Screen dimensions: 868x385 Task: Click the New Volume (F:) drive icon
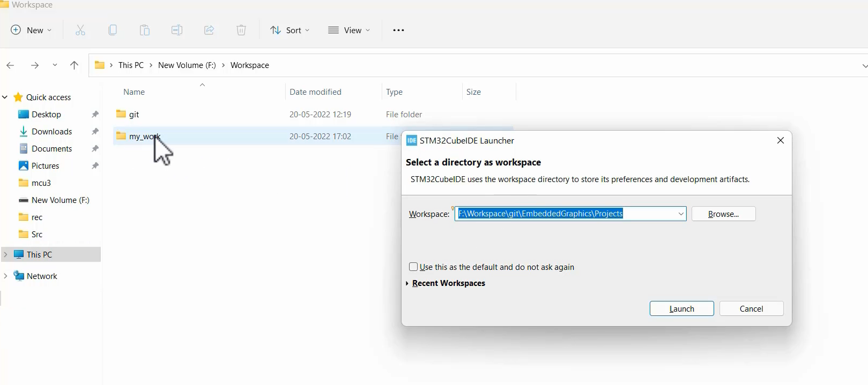[23, 200]
